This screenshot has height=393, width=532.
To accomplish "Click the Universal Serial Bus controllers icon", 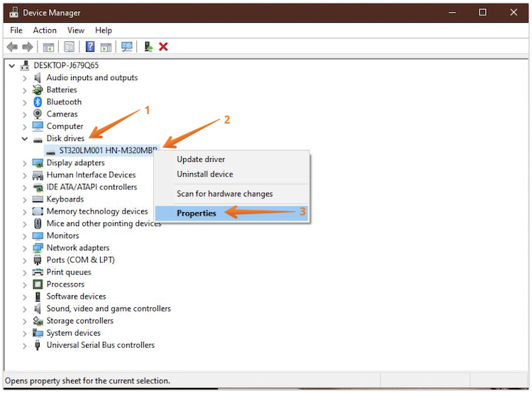I will (38, 345).
